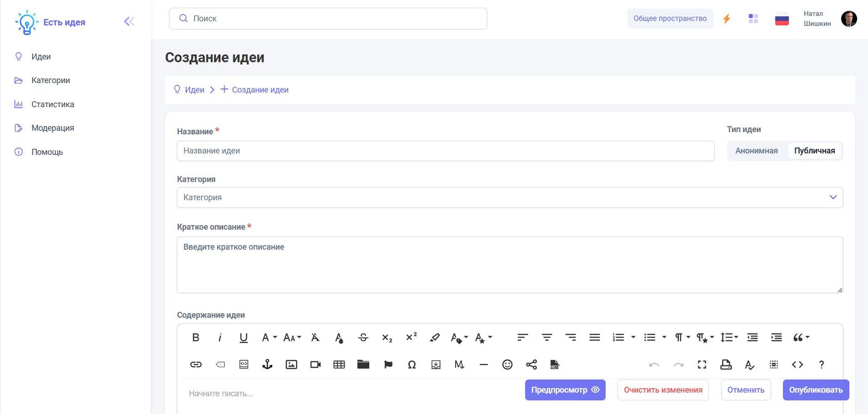
Task: Click the Предпросмотр button
Action: (565, 390)
